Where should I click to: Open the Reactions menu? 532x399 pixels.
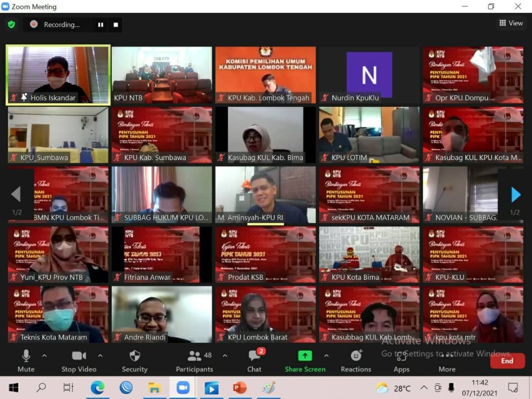[x=356, y=361]
